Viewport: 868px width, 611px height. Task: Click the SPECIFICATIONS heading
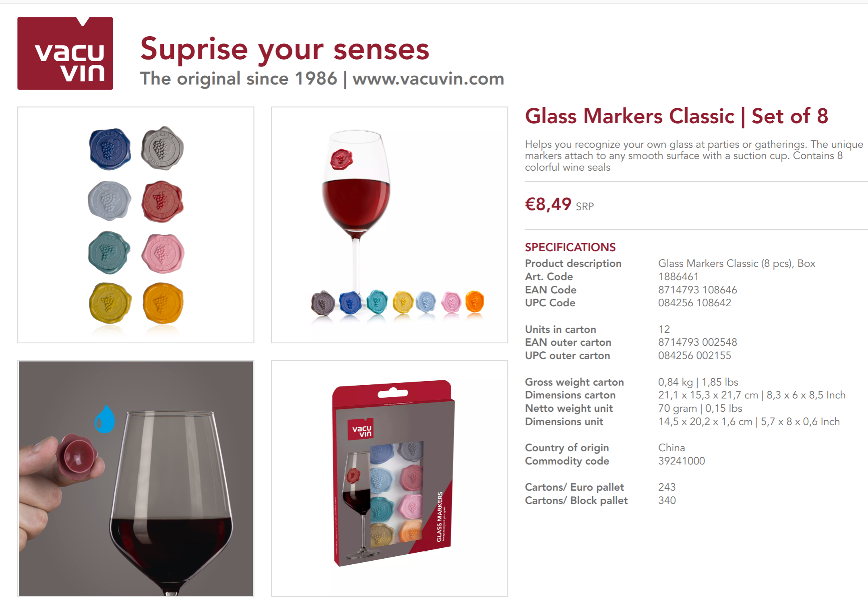click(x=570, y=247)
